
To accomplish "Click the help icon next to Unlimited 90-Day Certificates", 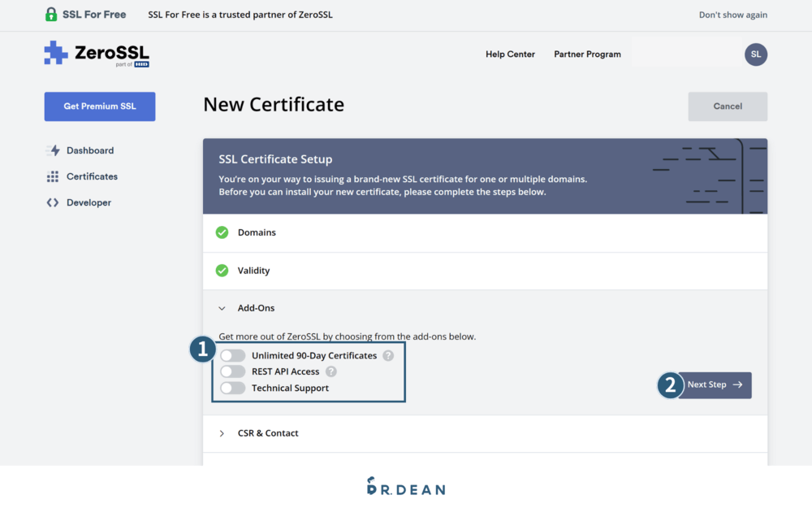I will pyautogui.click(x=388, y=355).
